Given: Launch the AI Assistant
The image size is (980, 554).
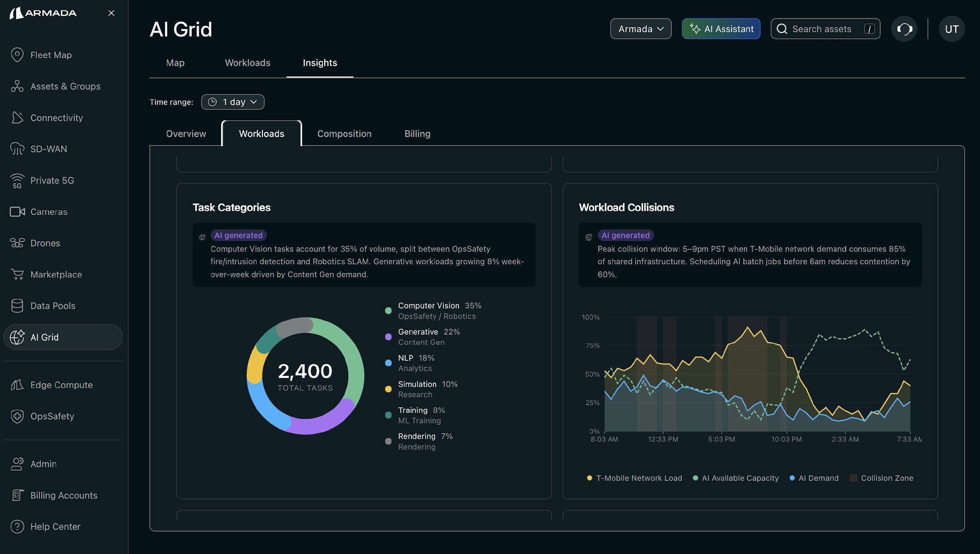Looking at the screenshot, I should coord(720,29).
